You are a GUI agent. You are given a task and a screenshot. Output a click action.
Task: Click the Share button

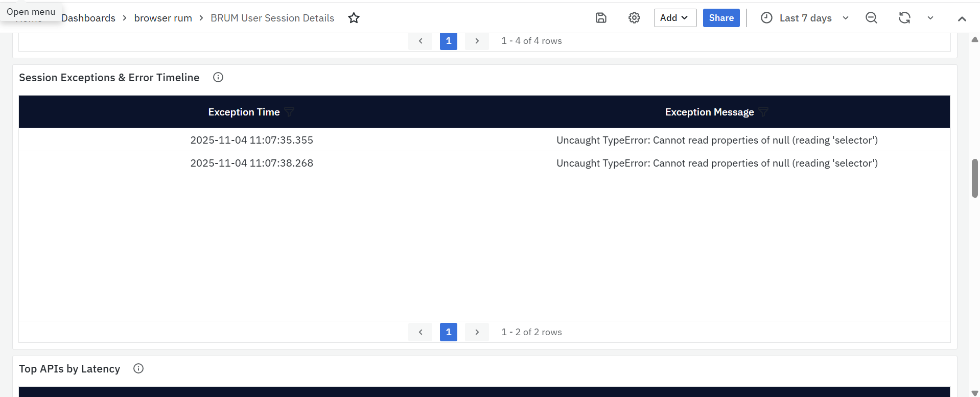721,18
